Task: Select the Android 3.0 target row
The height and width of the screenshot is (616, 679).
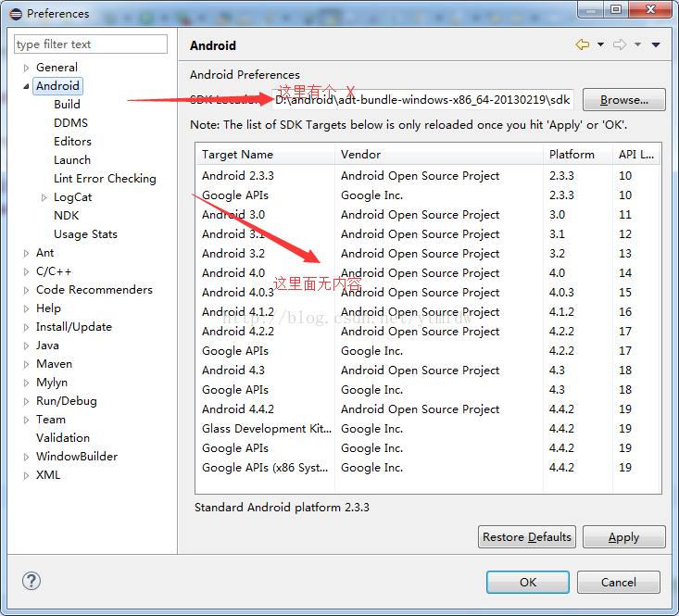Action: click(428, 215)
